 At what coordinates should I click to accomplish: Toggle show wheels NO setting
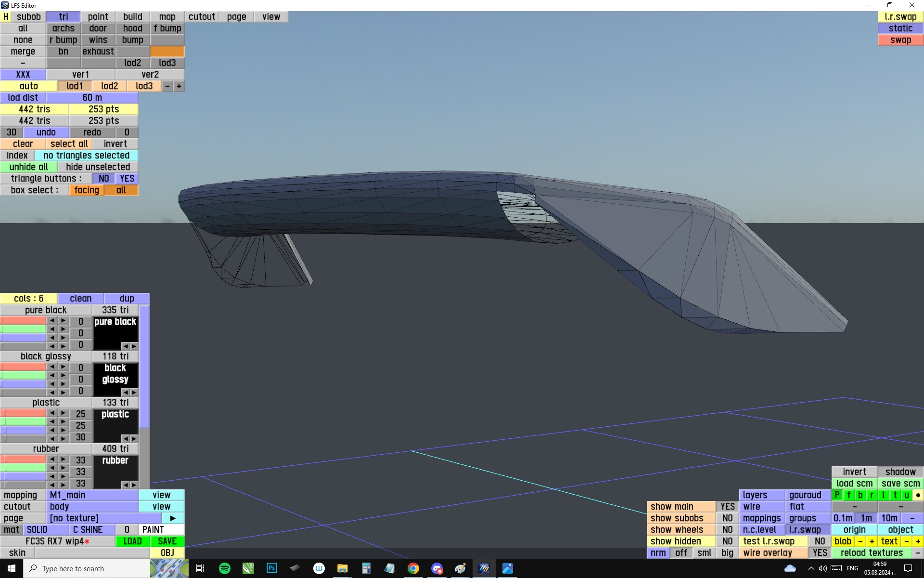point(727,530)
